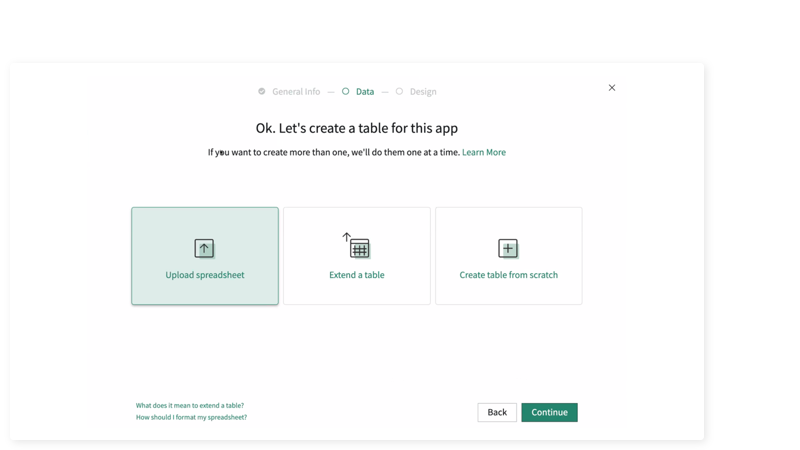Open "How should I format my spreadsheet?" link
Image resolution: width=800 pixels, height=450 pixels.
tap(191, 417)
